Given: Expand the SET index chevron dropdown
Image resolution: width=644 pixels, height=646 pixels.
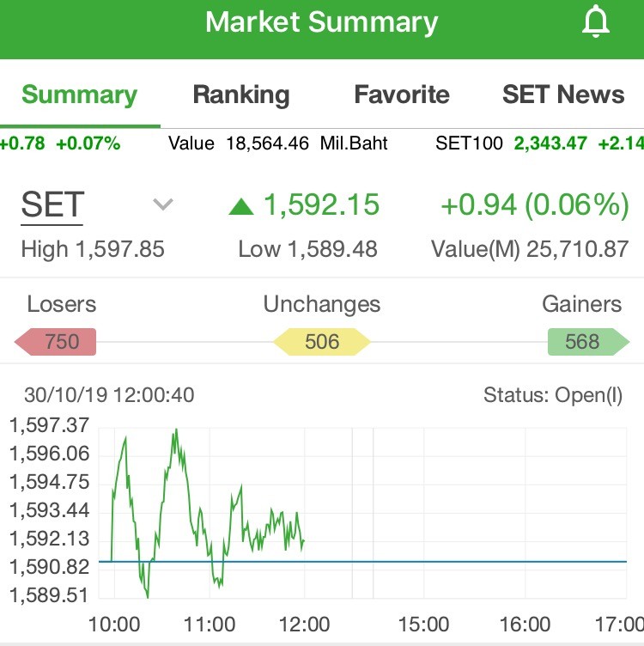Looking at the screenshot, I should tap(163, 204).
